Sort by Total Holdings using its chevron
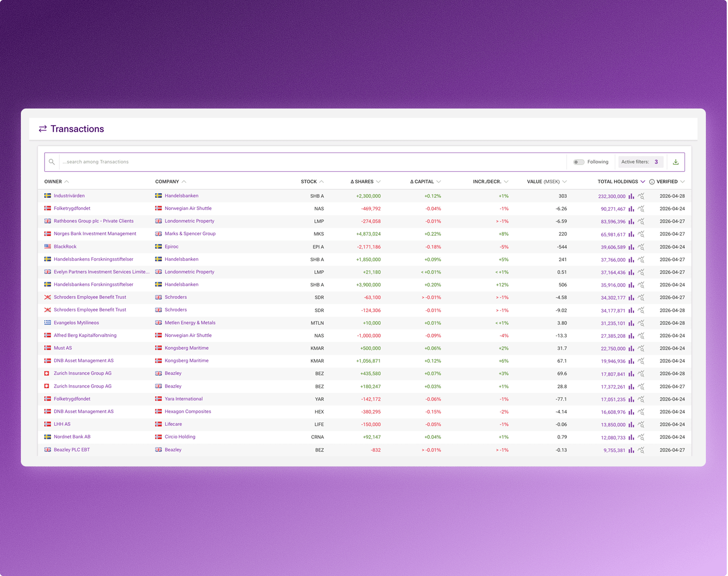 (643, 182)
